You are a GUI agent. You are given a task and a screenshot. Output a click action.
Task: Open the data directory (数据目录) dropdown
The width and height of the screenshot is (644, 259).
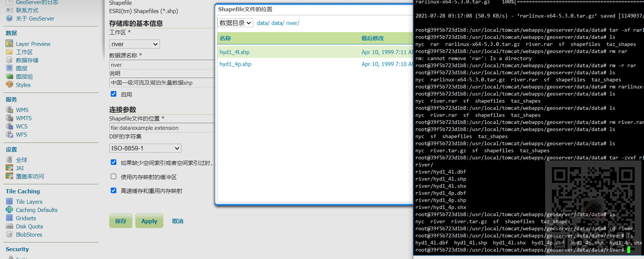(235, 23)
